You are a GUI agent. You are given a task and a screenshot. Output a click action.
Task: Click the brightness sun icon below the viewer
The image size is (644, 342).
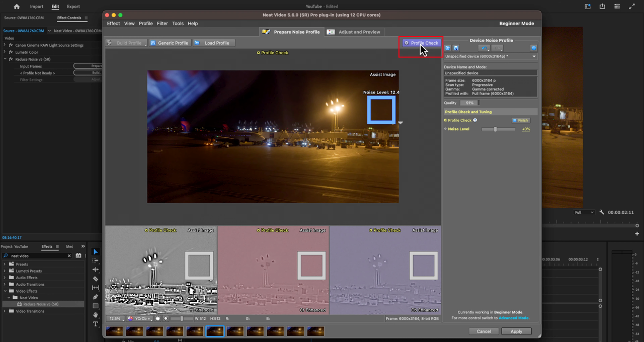click(x=166, y=318)
